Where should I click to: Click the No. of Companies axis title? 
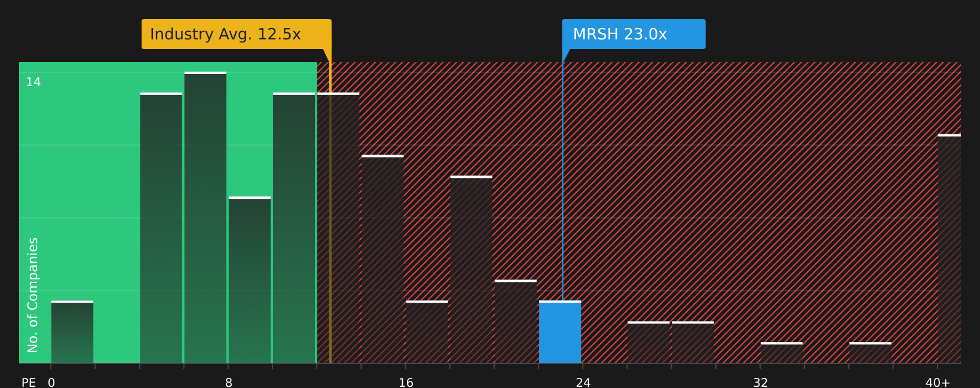click(33, 295)
